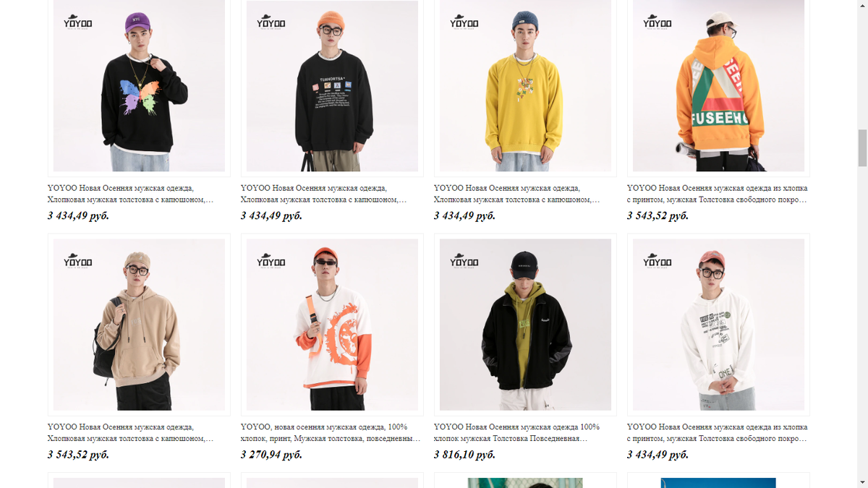
Task: Open the beige hoodie product image
Action: [139, 325]
